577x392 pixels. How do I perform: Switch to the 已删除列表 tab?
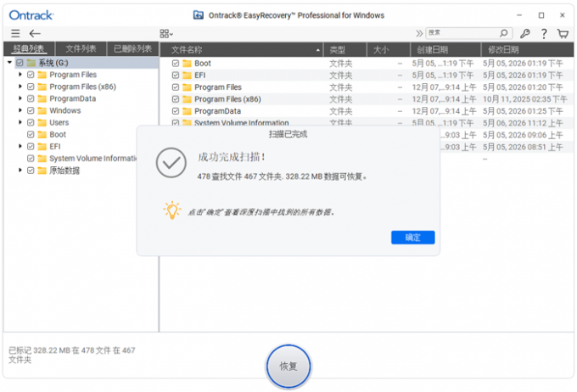pyautogui.click(x=133, y=48)
